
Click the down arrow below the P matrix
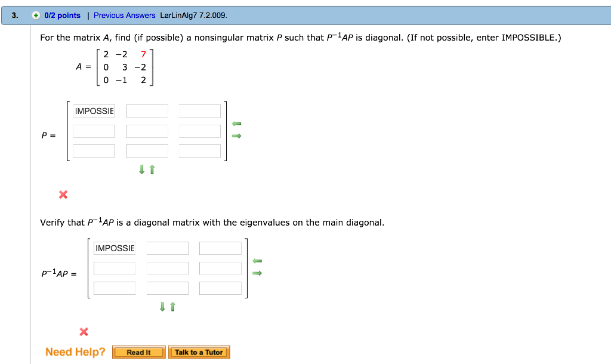(141, 169)
